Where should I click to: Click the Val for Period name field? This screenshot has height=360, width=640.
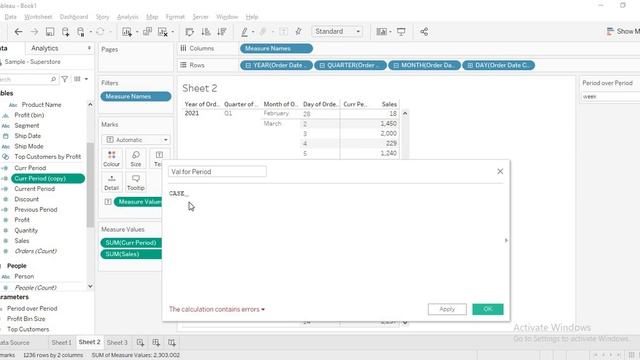(217, 171)
